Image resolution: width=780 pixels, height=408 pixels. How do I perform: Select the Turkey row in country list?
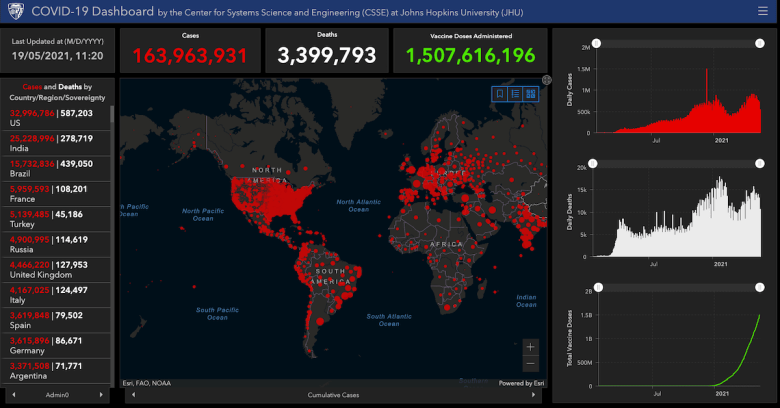point(55,219)
